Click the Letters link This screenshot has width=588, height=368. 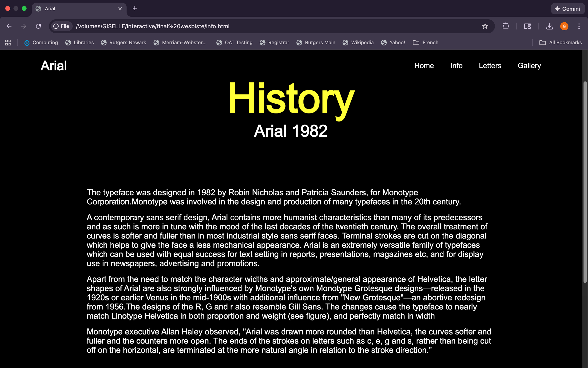490,65
